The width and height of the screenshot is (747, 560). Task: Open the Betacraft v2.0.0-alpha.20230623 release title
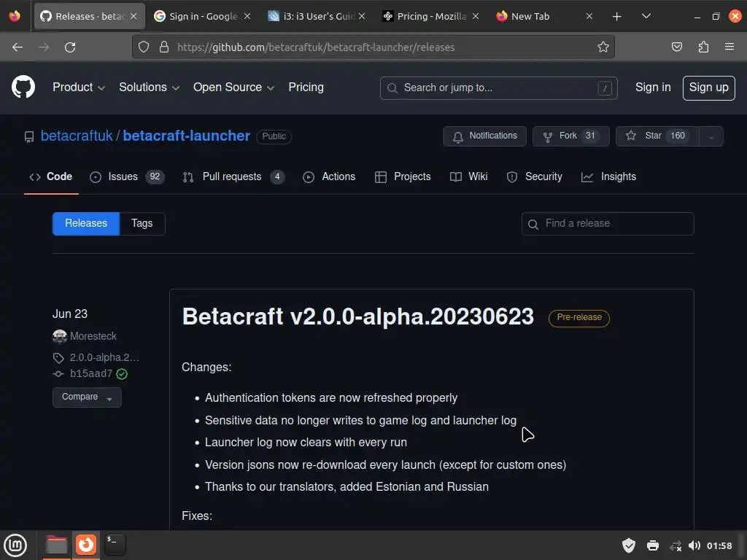tap(357, 316)
